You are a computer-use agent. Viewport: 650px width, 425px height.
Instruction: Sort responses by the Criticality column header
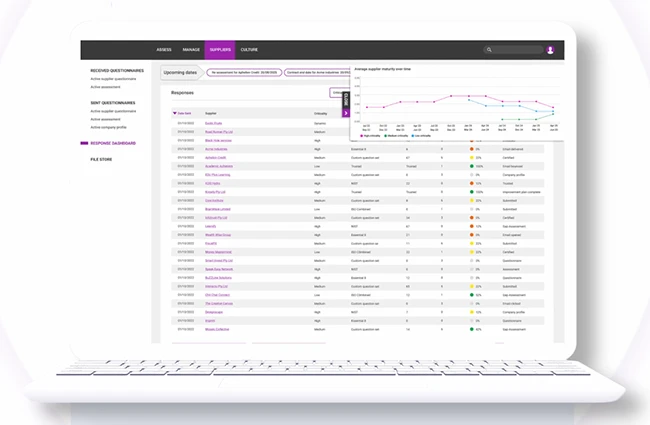click(320, 114)
